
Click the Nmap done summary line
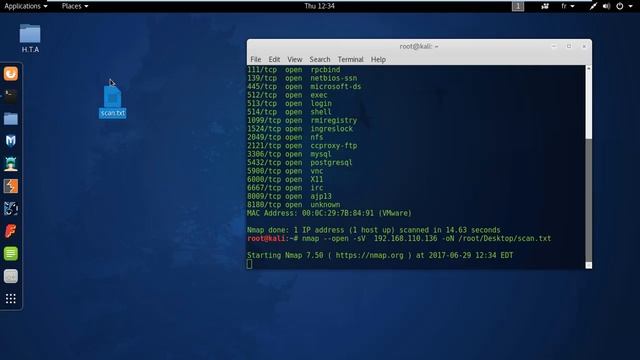(x=373, y=230)
